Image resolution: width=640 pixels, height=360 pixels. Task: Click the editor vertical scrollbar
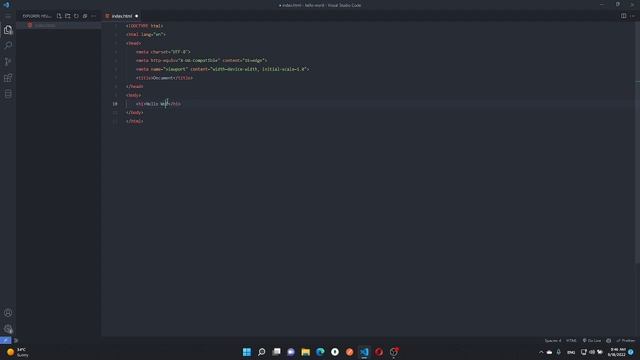637,143
